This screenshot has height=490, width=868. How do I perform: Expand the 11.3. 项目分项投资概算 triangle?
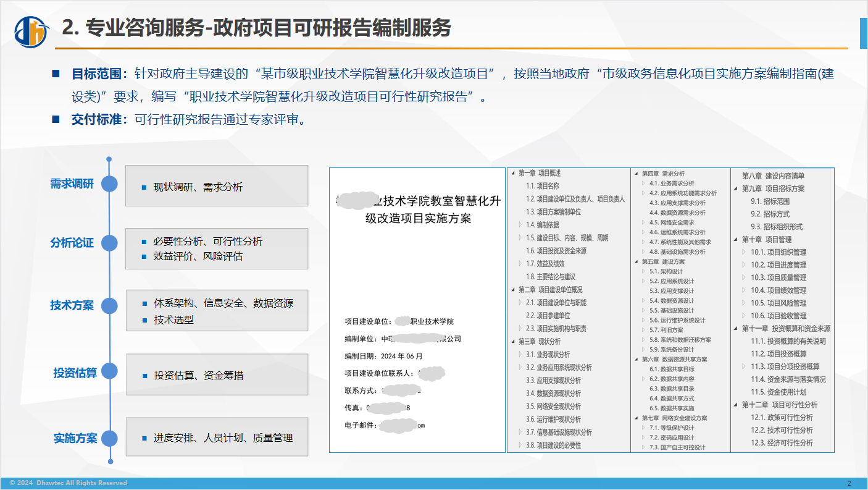[745, 367]
